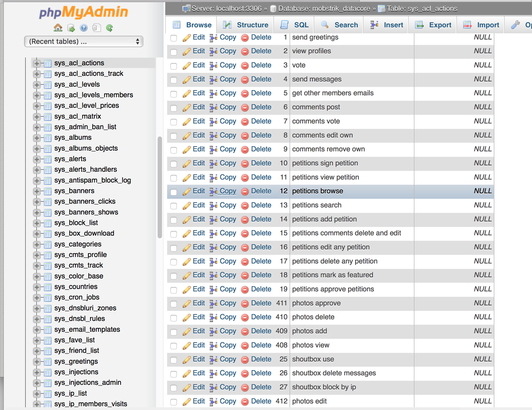Open the Recent tables dropdown

(83, 41)
